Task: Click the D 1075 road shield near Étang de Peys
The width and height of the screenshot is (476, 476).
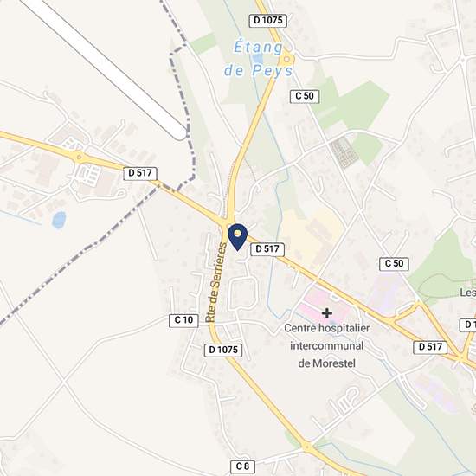Action: [x=267, y=21]
